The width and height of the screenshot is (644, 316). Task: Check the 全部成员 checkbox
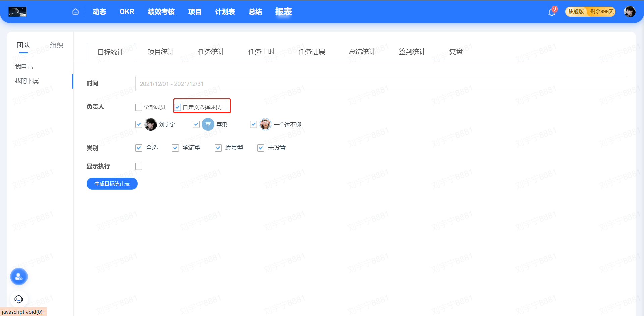[139, 107]
